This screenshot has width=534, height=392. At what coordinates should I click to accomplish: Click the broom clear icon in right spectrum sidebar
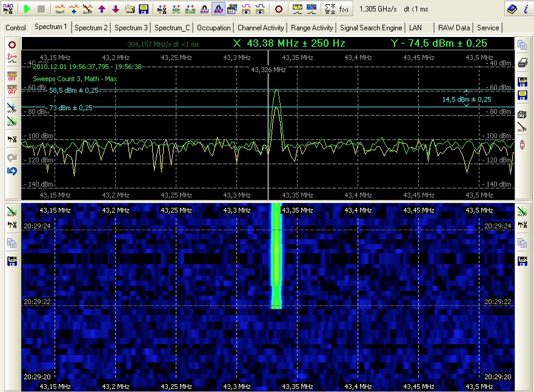click(x=522, y=127)
